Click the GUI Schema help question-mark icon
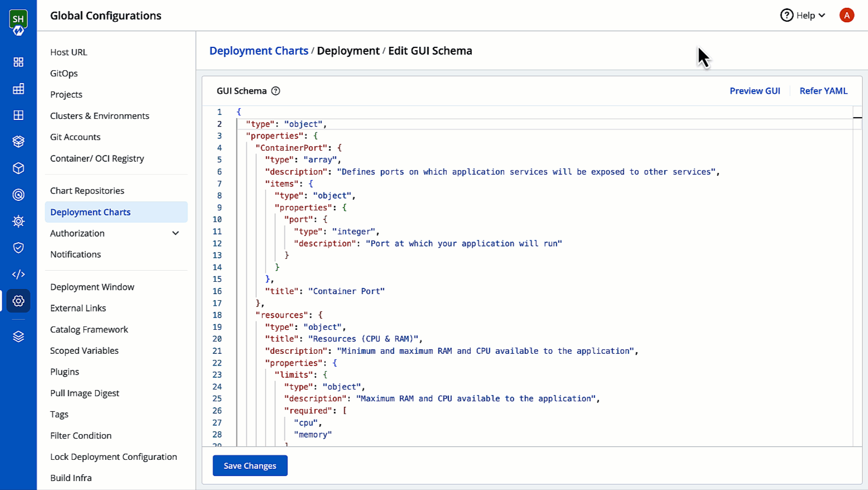Image resolution: width=868 pixels, height=490 pixels. (276, 90)
